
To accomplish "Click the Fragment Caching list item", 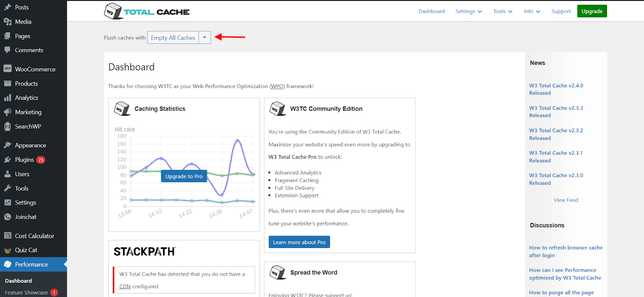I will [x=297, y=180].
